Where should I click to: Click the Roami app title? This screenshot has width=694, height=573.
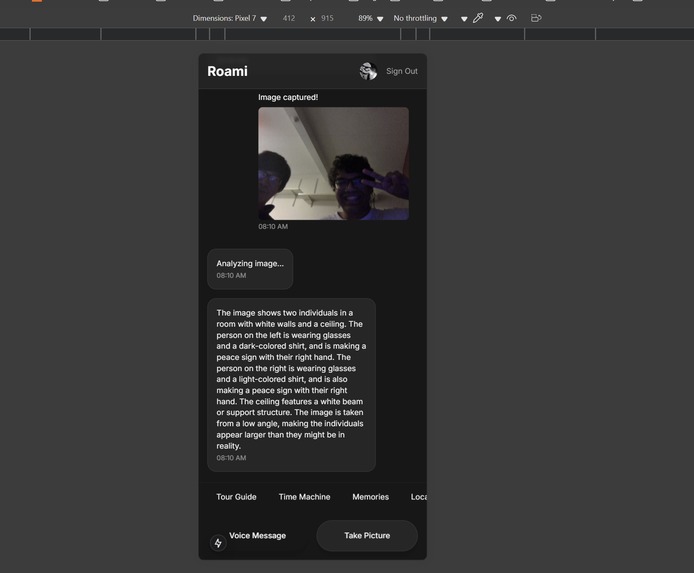(x=227, y=71)
